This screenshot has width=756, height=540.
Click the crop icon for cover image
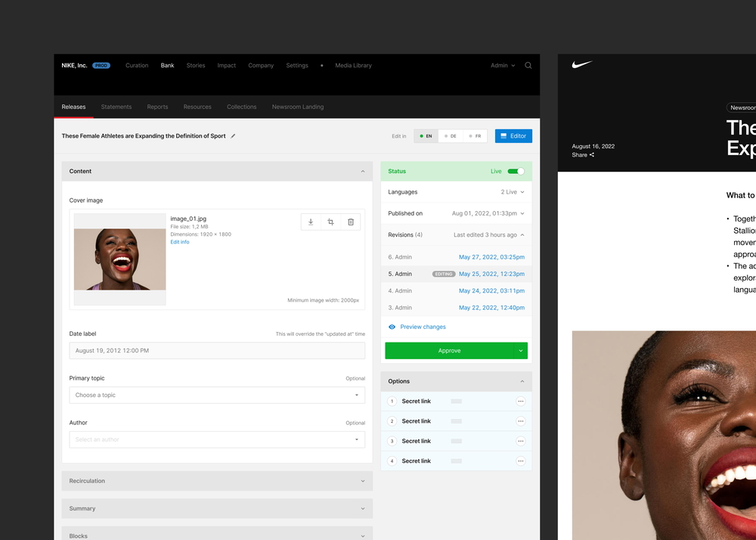tap(330, 222)
